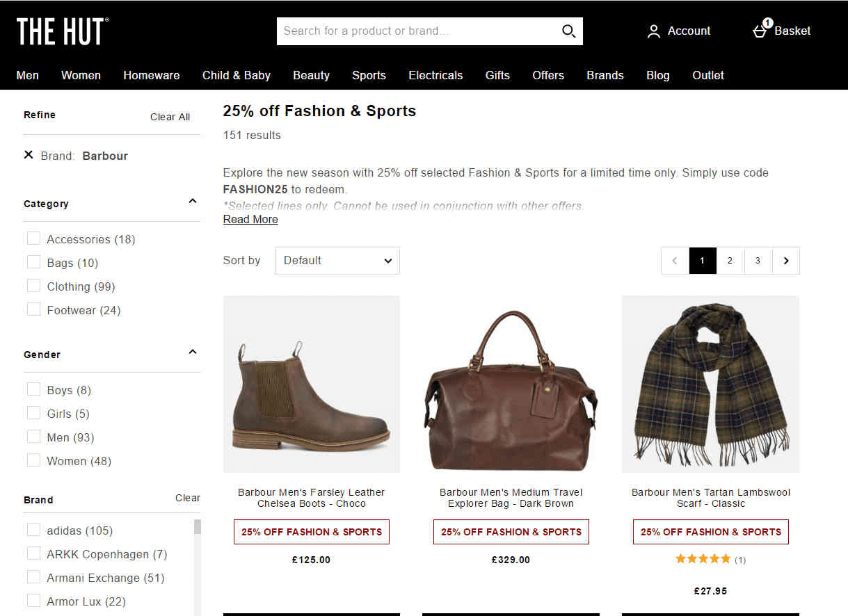Open the Homeware navigation menu
This screenshot has height=616, width=848.
tap(152, 75)
